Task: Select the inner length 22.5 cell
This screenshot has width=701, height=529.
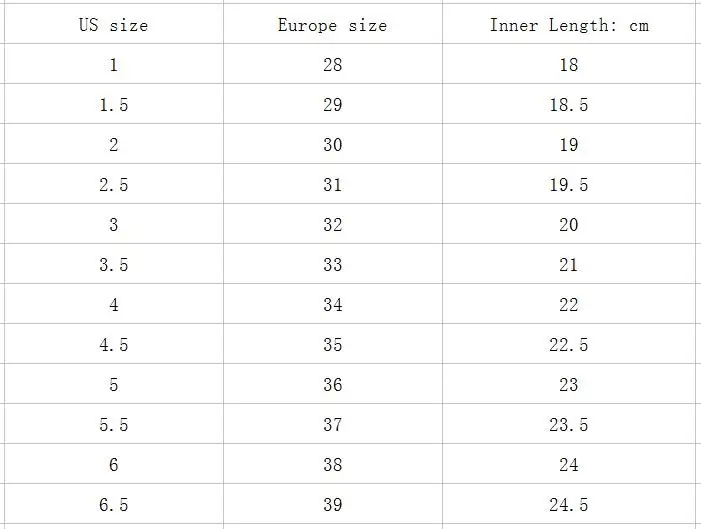Action: (x=568, y=345)
